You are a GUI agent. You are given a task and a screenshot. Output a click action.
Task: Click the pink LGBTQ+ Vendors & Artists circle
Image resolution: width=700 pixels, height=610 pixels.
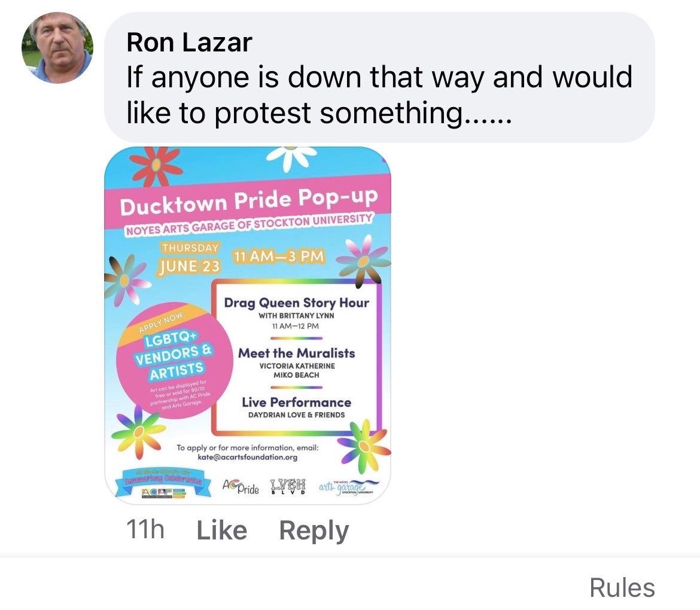pyautogui.click(x=174, y=360)
